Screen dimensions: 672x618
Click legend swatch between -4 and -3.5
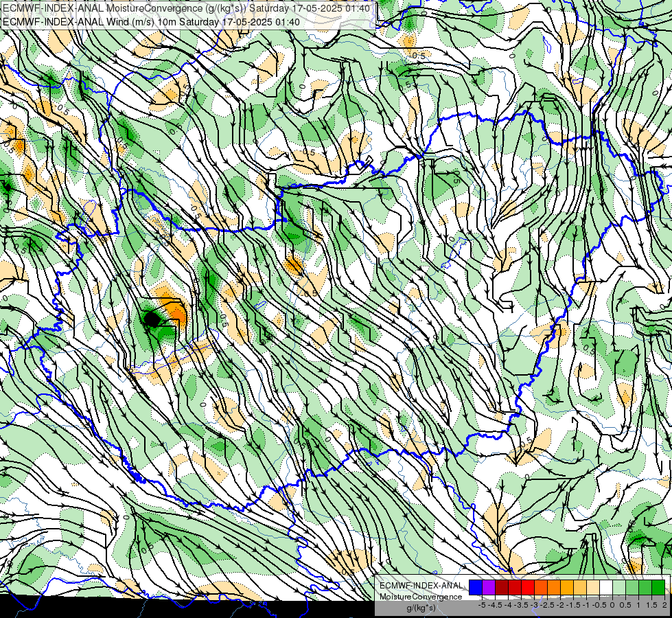click(515, 587)
